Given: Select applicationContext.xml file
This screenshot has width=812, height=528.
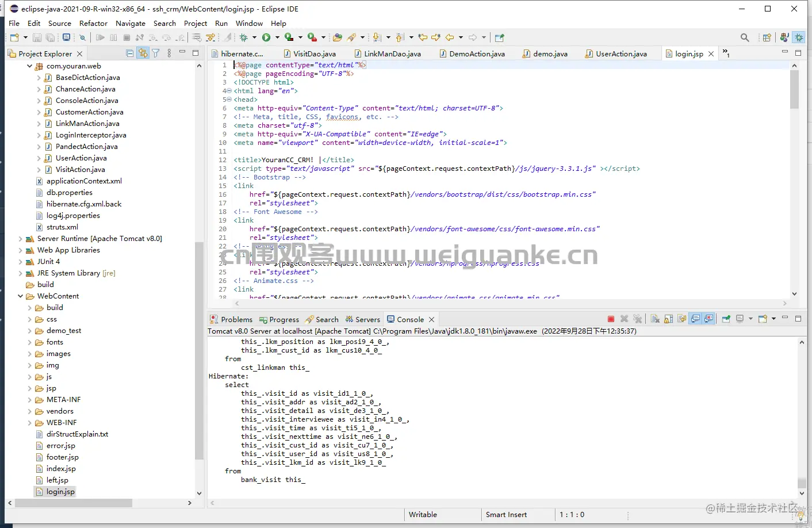Looking at the screenshot, I should [84, 181].
